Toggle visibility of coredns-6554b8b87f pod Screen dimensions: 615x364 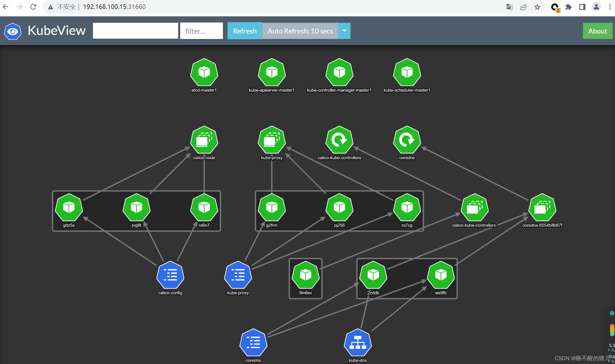click(543, 209)
